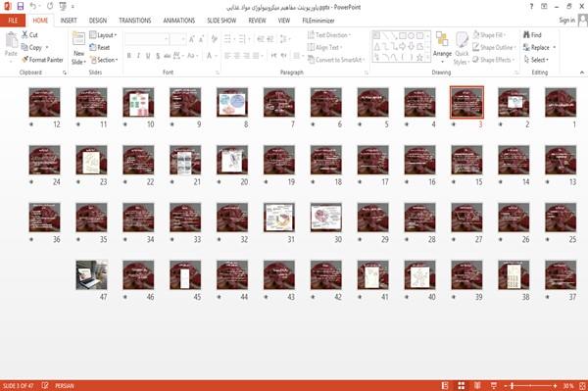
Task: Click Shape Effects button
Action: 492,60
